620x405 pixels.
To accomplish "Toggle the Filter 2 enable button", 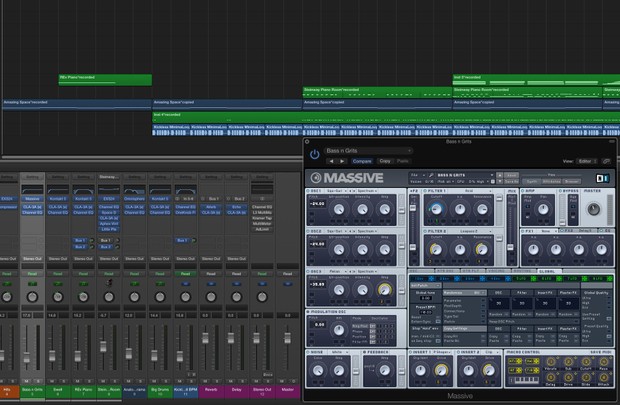I will (425, 231).
